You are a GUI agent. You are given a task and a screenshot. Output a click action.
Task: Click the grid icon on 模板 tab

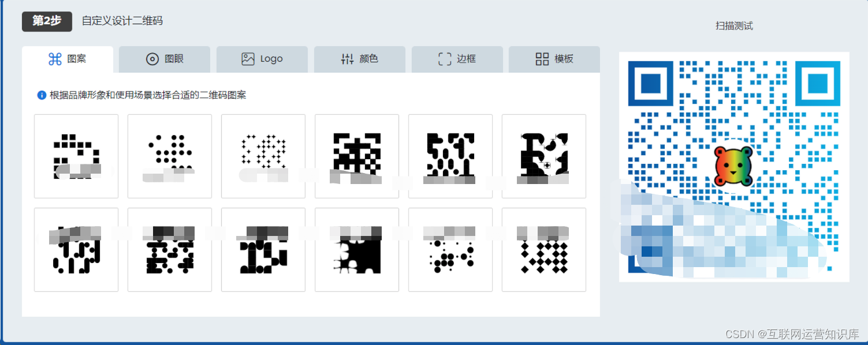(x=542, y=59)
